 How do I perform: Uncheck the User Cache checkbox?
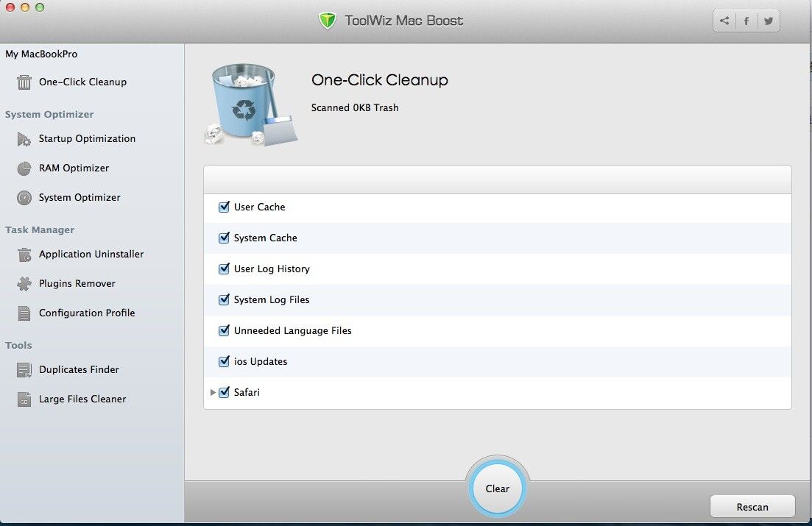[225, 207]
